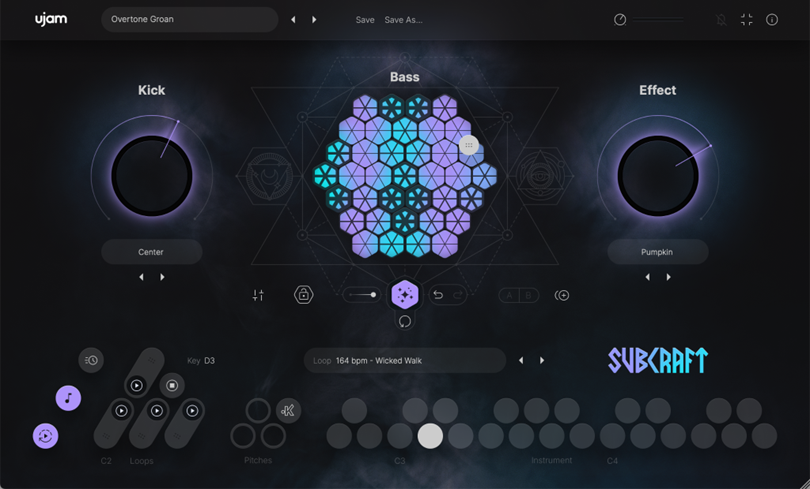Open the Overtone Groan preset dropdown
The height and width of the screenshot is (489, 810).
click(x=189, y=19)
